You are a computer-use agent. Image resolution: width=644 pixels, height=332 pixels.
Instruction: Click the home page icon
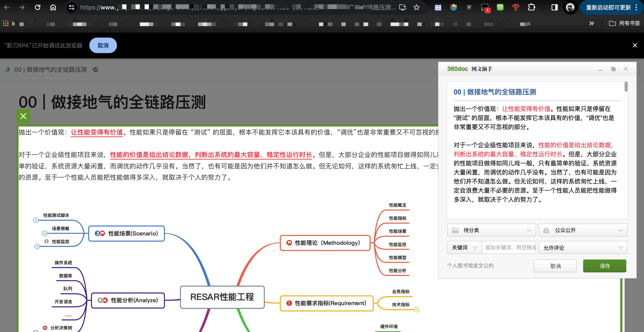(x=53, y=8)
